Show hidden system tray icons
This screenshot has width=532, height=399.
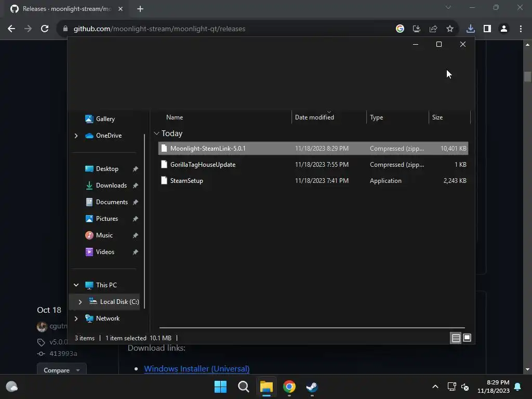[435, 387]
